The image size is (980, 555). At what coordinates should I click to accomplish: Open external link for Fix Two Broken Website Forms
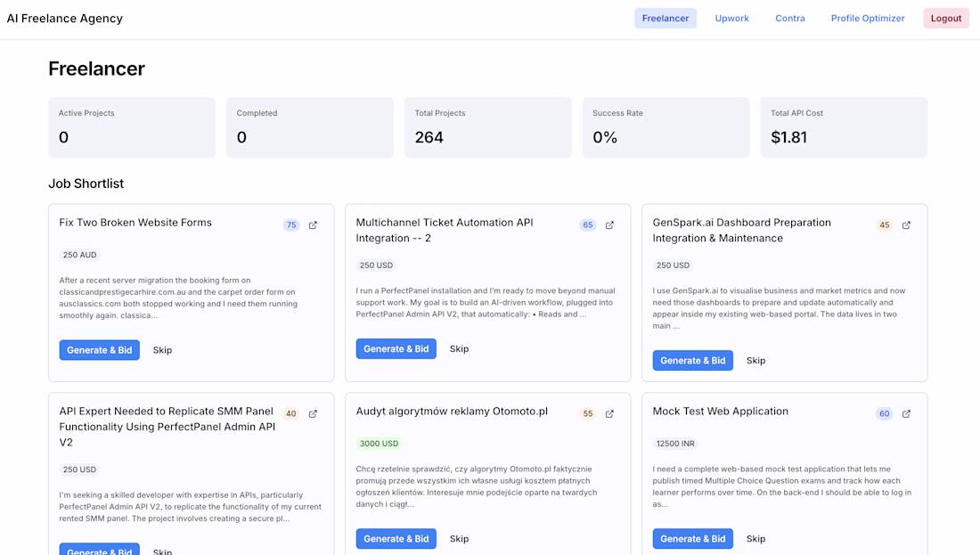coord(313,225)
